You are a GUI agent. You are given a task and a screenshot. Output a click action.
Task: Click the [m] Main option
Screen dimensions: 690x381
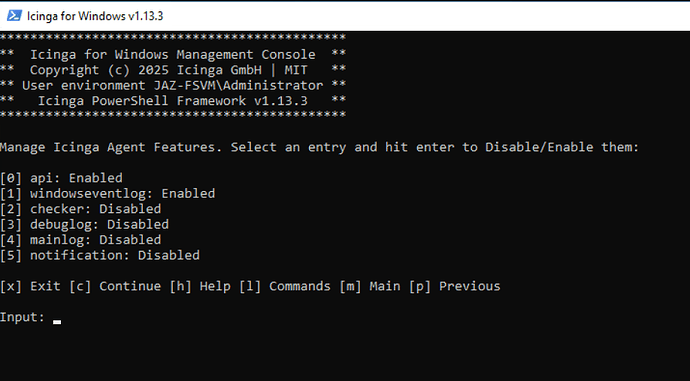pos(370,286)
